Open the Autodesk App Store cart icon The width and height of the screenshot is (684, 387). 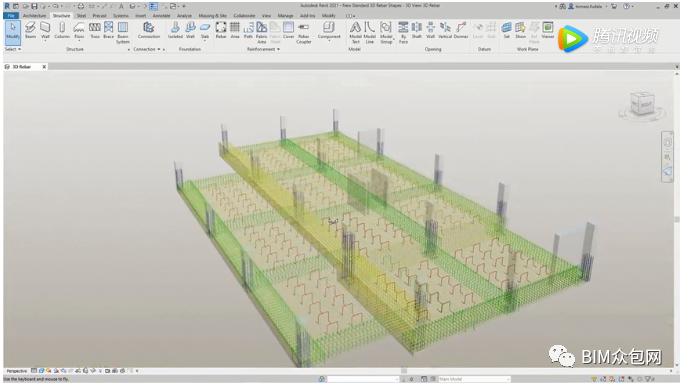click(614, 6)
